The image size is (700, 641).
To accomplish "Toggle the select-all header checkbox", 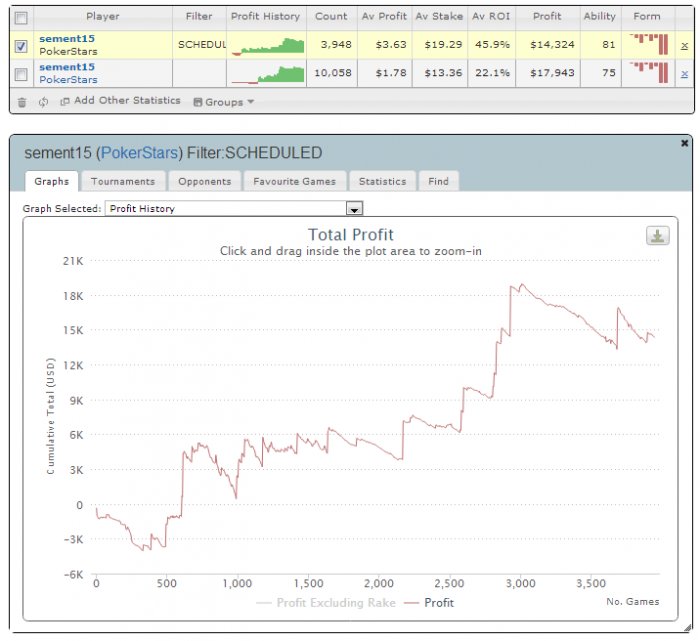I will [x=21, y=18].
